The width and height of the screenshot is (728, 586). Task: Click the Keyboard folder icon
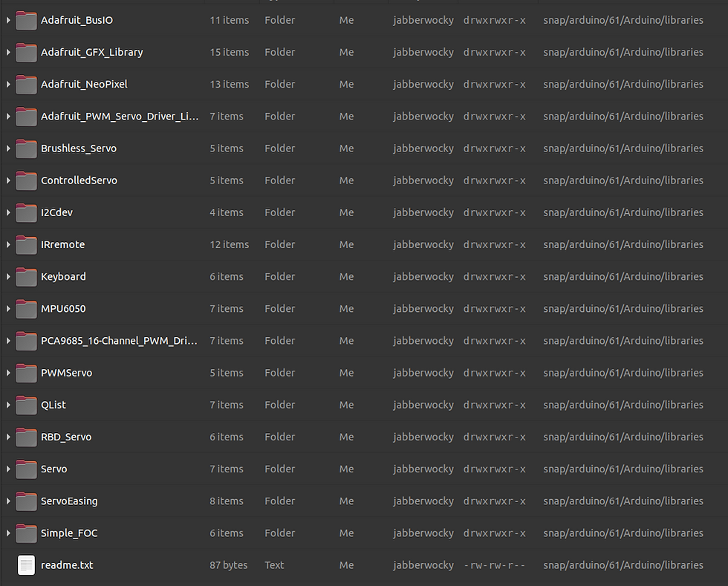[x=26, y=277]
